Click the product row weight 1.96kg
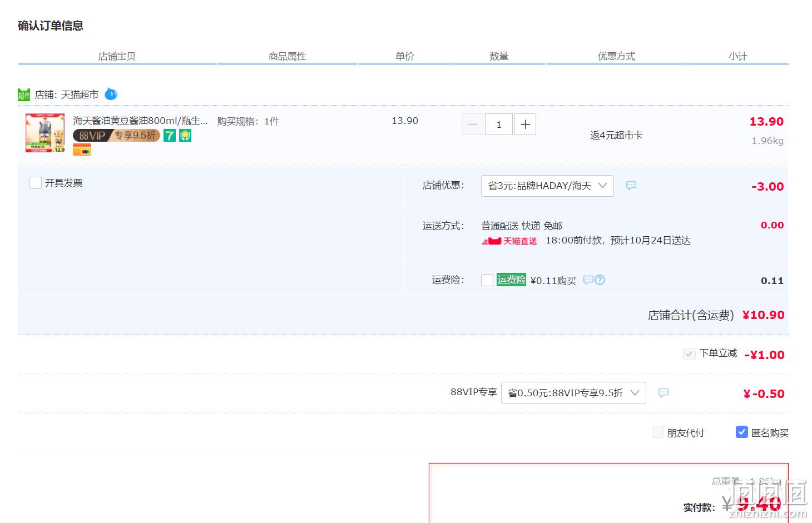The image size is (812, 523). pyautogui.click(x=768, y=141)
